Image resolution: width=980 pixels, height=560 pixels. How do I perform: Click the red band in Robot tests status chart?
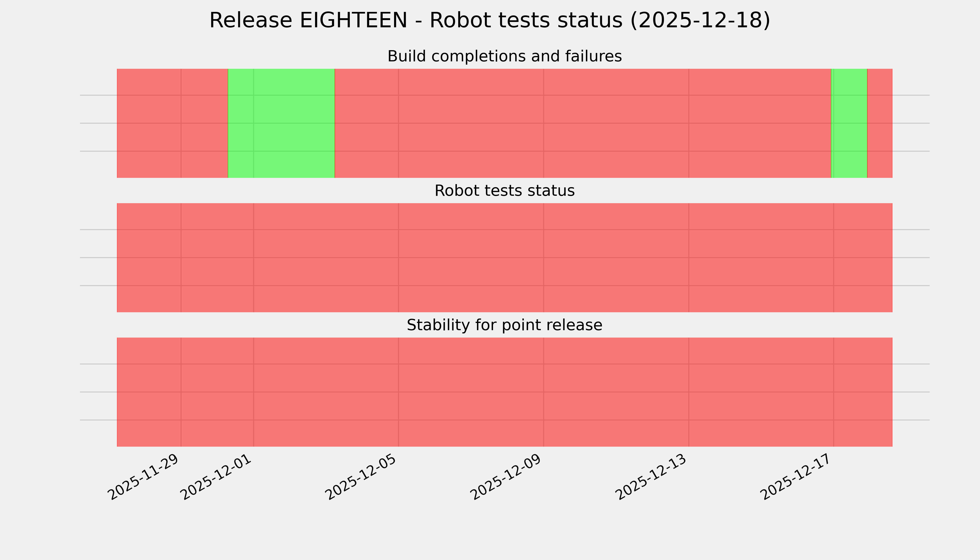[x=504, y=258]
